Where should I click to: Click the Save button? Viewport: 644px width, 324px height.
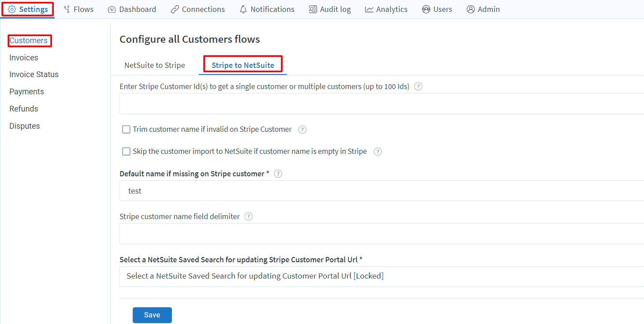(152, 315)
